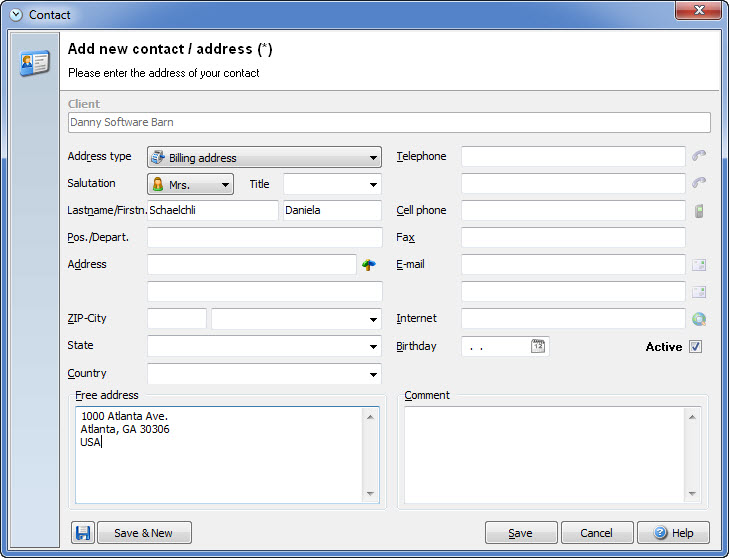Click the Internet address input field
This screenshot has height=558, width=729.
pos(573,318)
